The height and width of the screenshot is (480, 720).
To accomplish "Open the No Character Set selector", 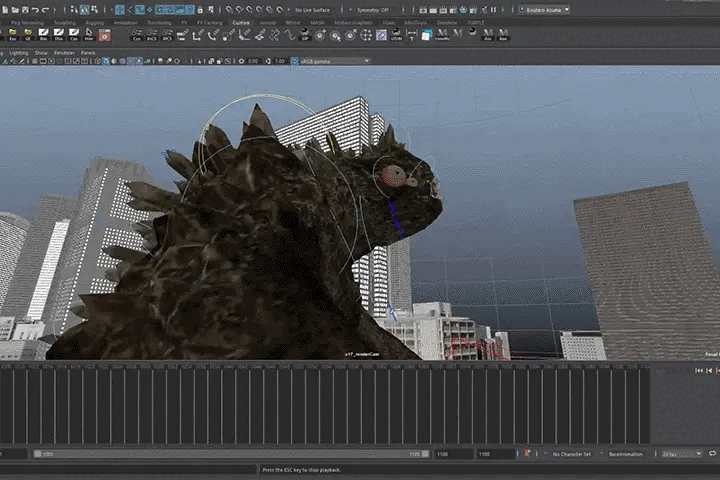I will click(573, 453).
